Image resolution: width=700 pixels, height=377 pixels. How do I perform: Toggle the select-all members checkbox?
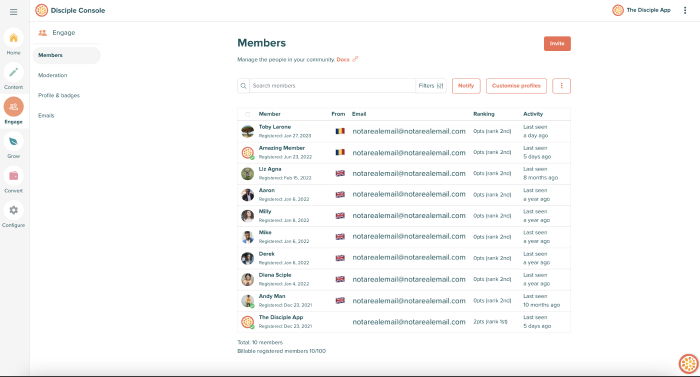point(247,114)
